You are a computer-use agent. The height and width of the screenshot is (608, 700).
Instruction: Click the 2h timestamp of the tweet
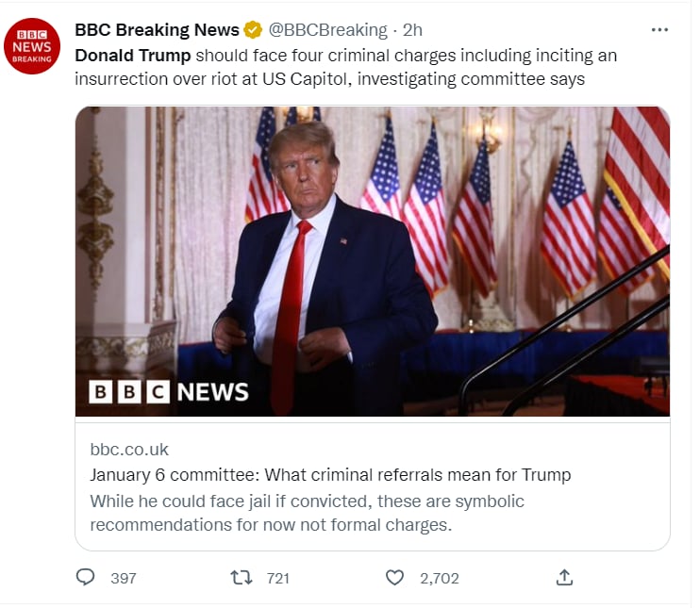[x=412, y=30]
